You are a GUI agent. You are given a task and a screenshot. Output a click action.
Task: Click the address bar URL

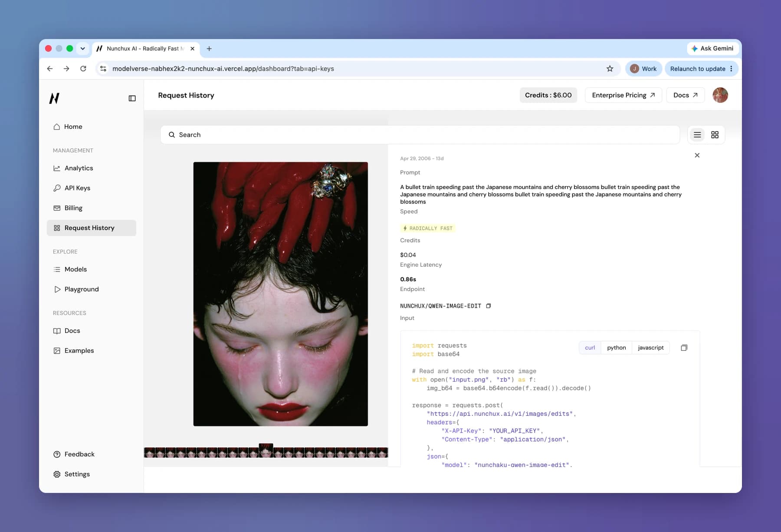223,69
